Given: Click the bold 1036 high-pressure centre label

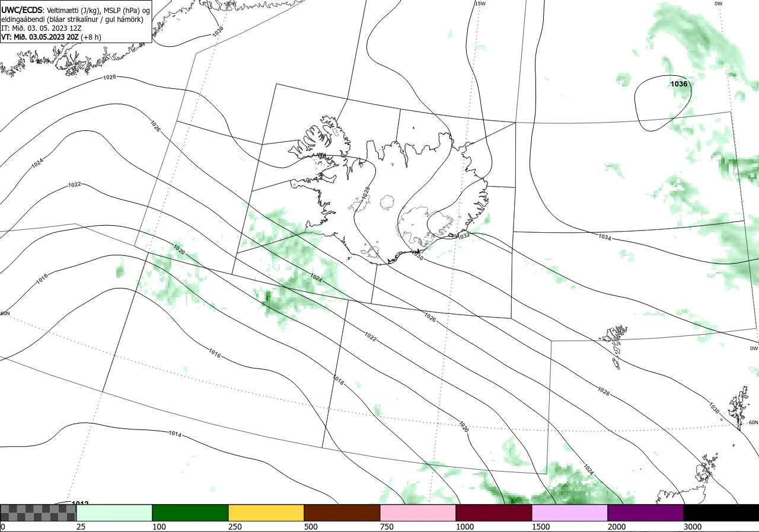Looking at the screenshot, I should coord(679,84).
